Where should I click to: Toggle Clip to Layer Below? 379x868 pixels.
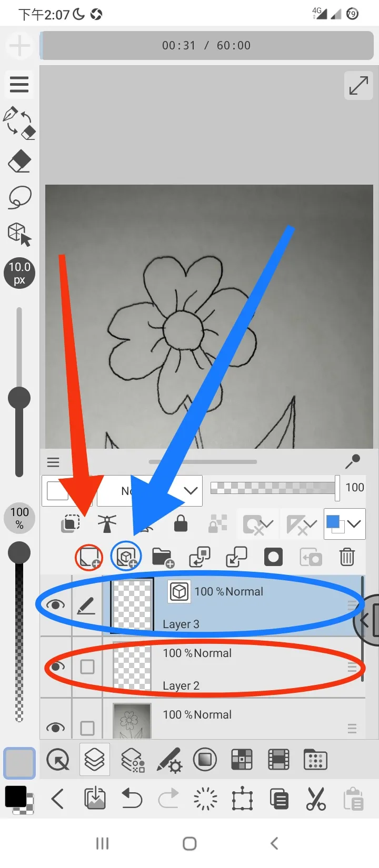coord(70,523)
